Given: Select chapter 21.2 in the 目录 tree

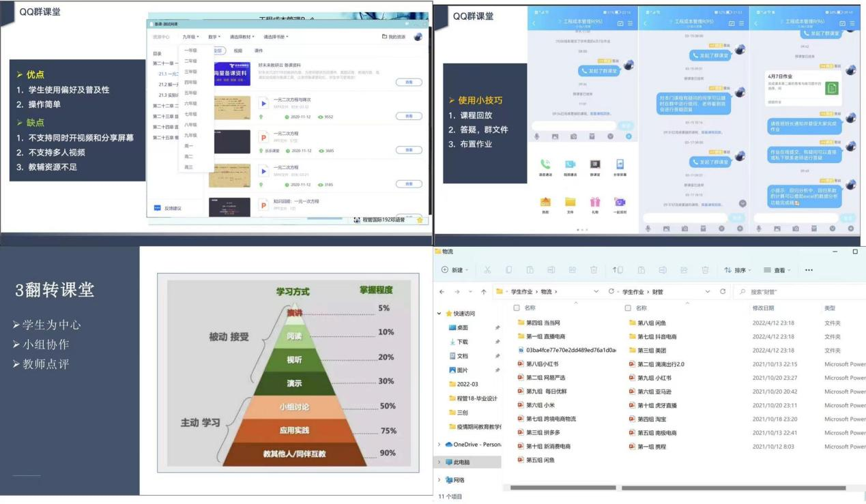Looking at the screenshot, I should tap(167, 85).
